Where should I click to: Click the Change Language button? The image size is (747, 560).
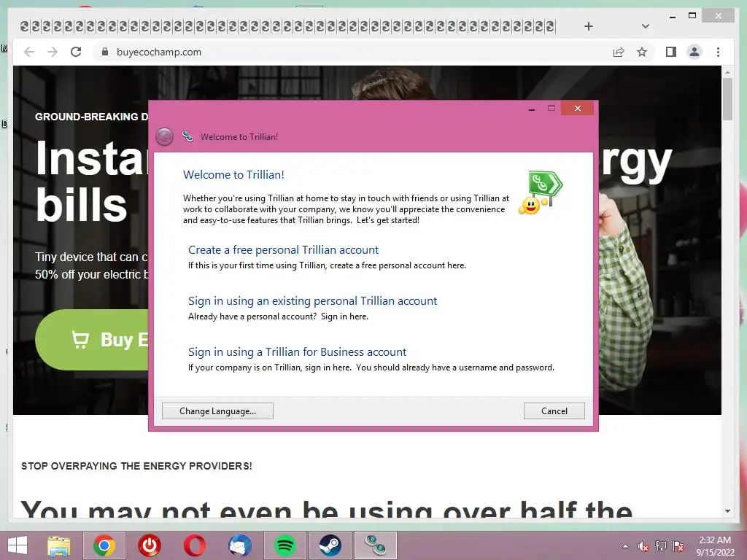click(x=217, y=411)
